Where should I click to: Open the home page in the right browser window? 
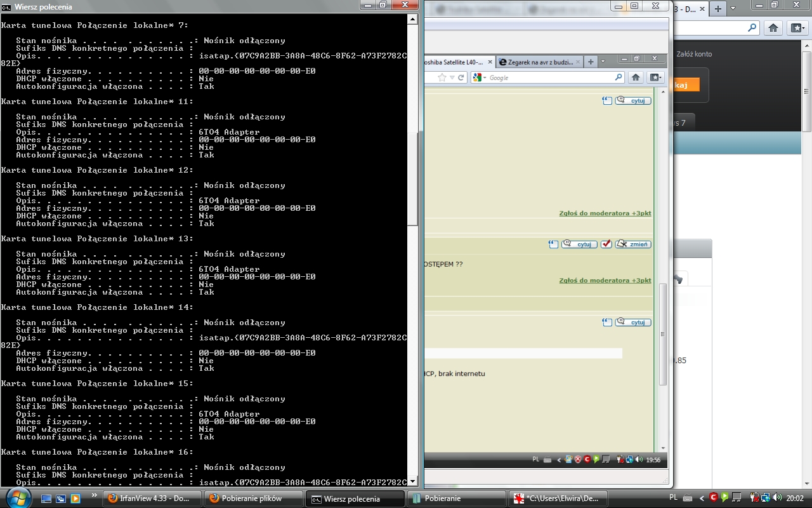click(x=773, y=28)
